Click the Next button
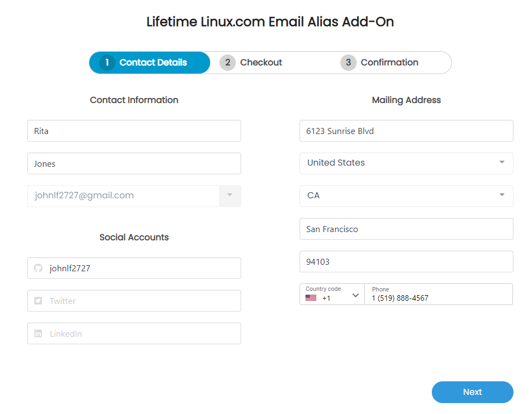This screenshot has width=532, height=414. [472, 392]
